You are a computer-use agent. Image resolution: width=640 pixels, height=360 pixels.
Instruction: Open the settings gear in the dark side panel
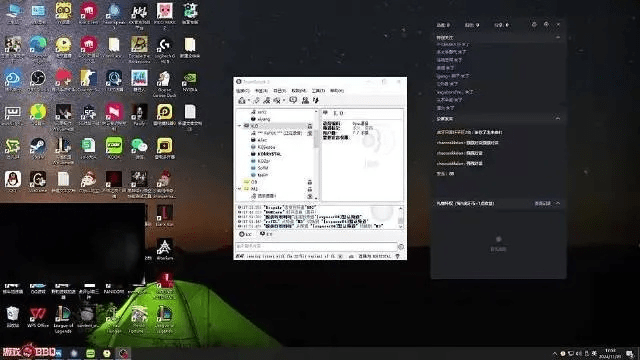click(534, 25)
